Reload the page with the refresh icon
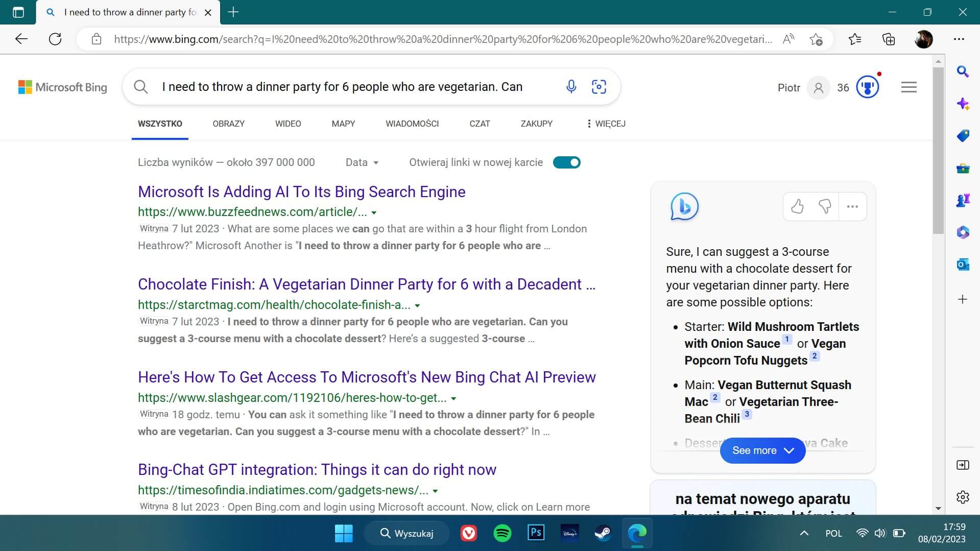The height and width of the screenshot is (551, 980). click(56, 39)
